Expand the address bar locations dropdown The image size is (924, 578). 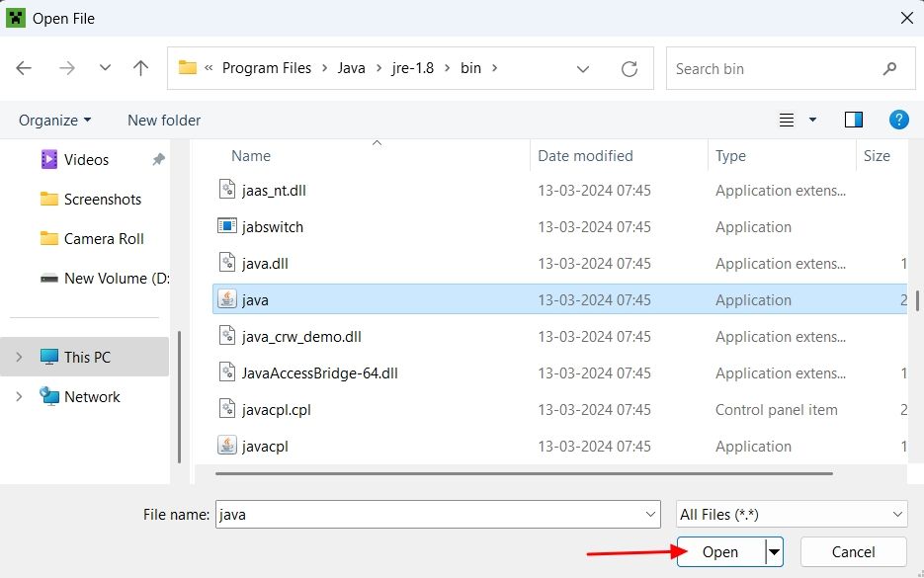click(x=583, y=68)
